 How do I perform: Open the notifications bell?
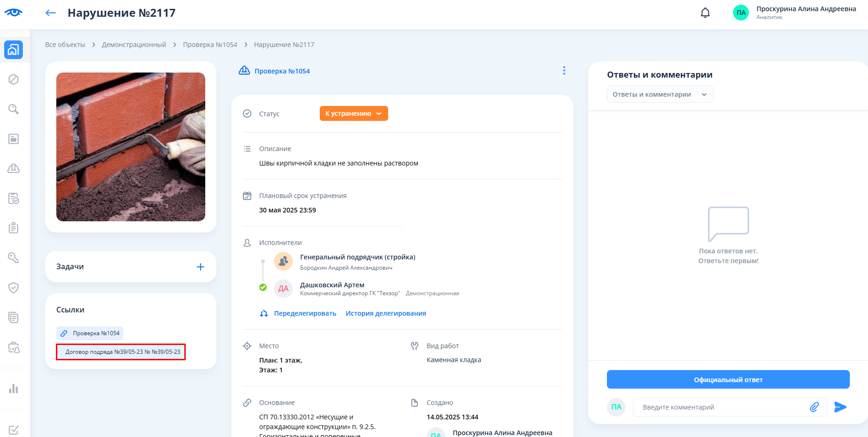click(705, 13)
